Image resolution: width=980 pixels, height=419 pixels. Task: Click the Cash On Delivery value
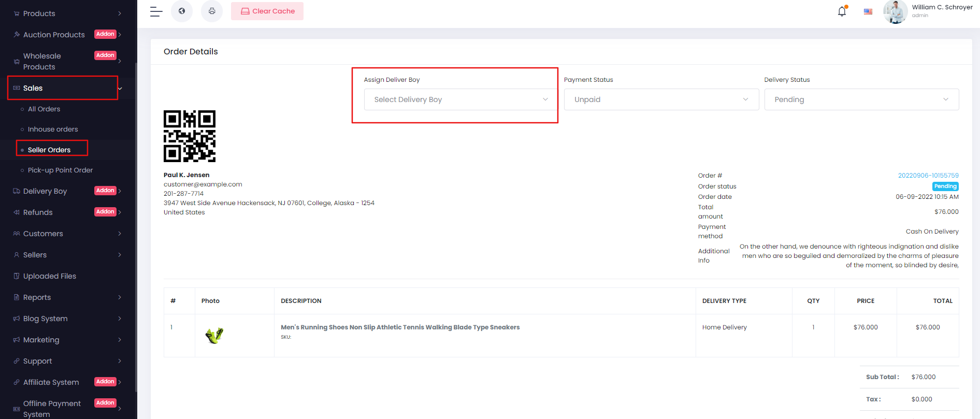[x=932, y=232]
